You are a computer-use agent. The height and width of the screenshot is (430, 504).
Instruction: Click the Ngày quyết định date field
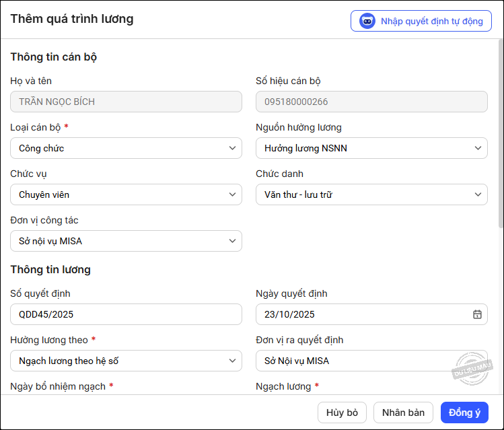tap(363, 314)
